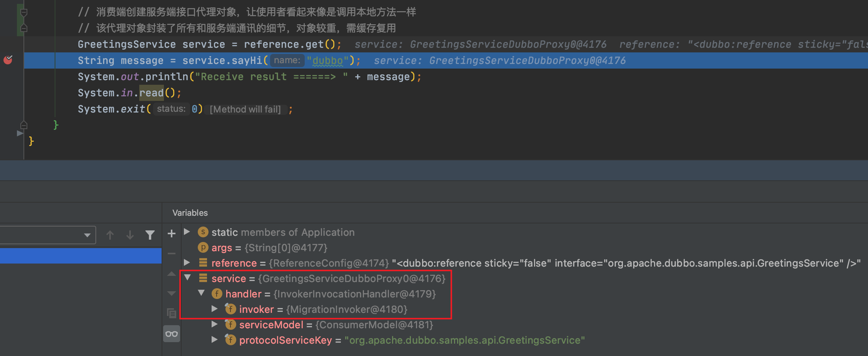Click the duplicate watch copy icon
This screenshot has height=356, width=868.
point(172,313)
